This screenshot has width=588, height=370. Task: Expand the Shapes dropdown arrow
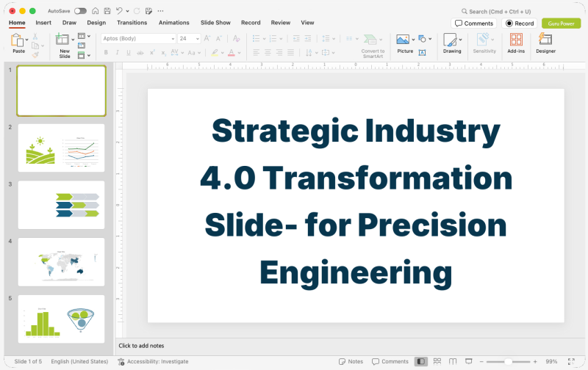tap(430, 39)
